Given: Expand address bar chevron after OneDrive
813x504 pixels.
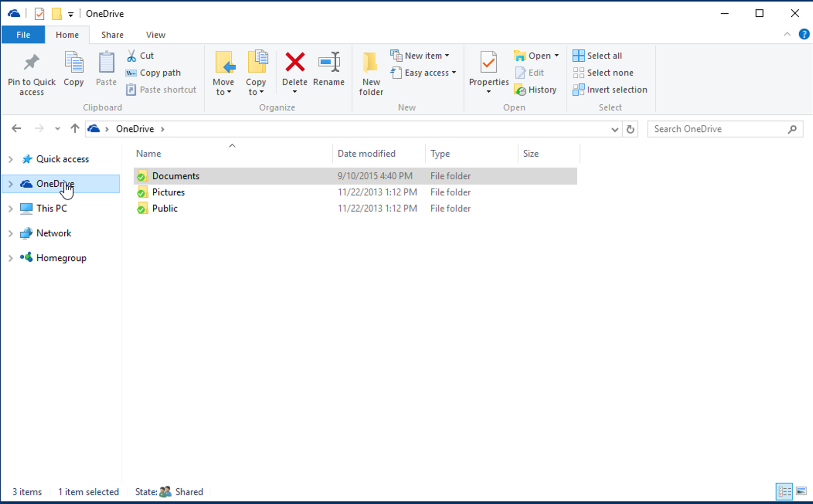Looking at the screenshot, I should tap(162, 129).
